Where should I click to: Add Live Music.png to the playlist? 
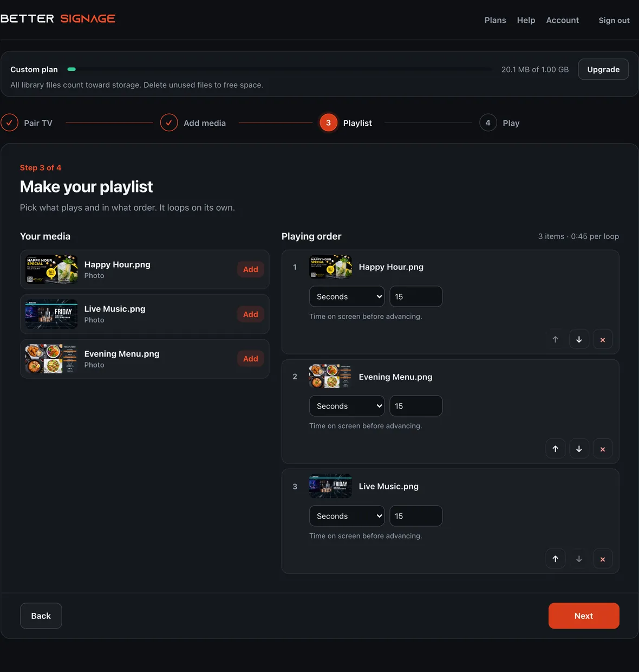250,314
